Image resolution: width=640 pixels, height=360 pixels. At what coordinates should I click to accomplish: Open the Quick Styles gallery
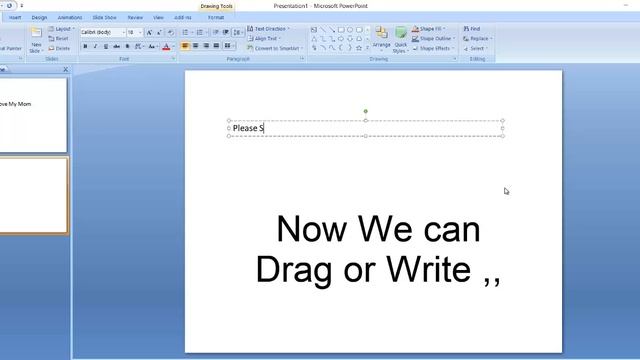[x=400, y=40]
